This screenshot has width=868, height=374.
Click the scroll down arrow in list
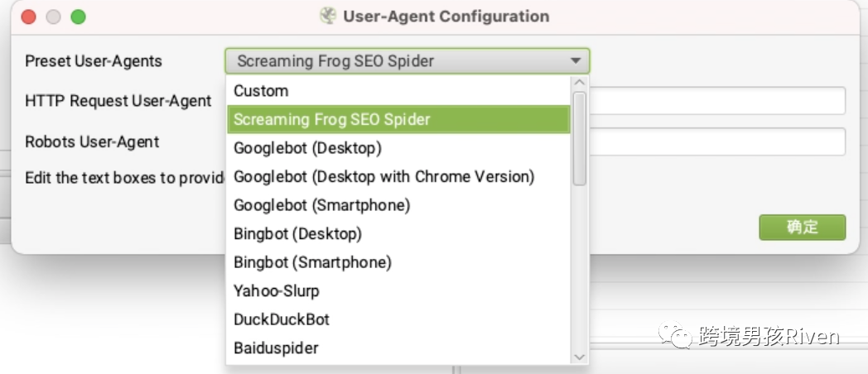coord(580,357)
